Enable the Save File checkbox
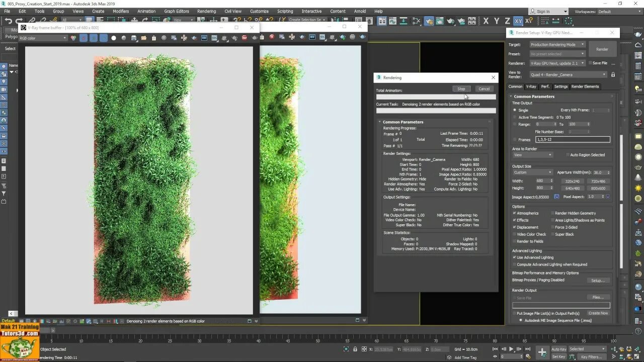644x362 pixels. coord(590,63)
